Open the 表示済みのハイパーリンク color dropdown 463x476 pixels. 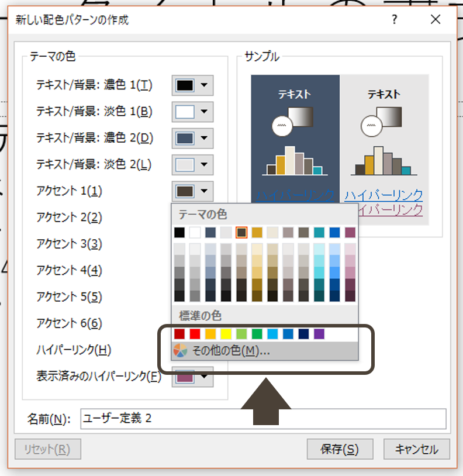click(x=192, y=377)
